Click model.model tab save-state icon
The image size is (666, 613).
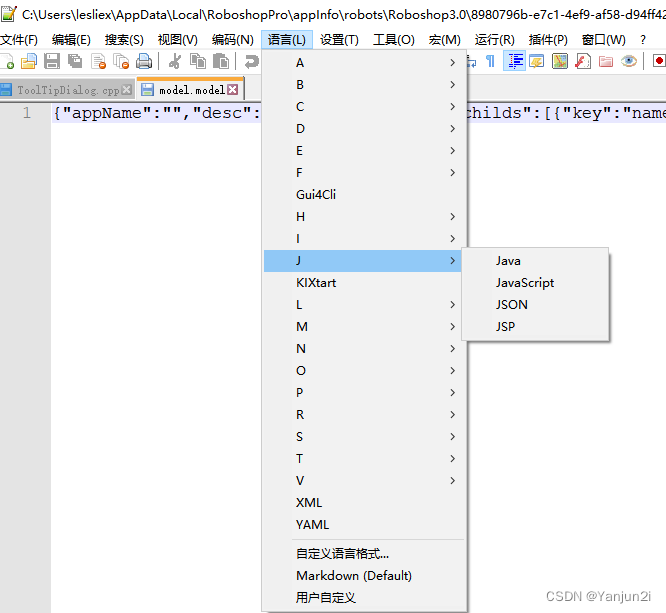point(147,90)
